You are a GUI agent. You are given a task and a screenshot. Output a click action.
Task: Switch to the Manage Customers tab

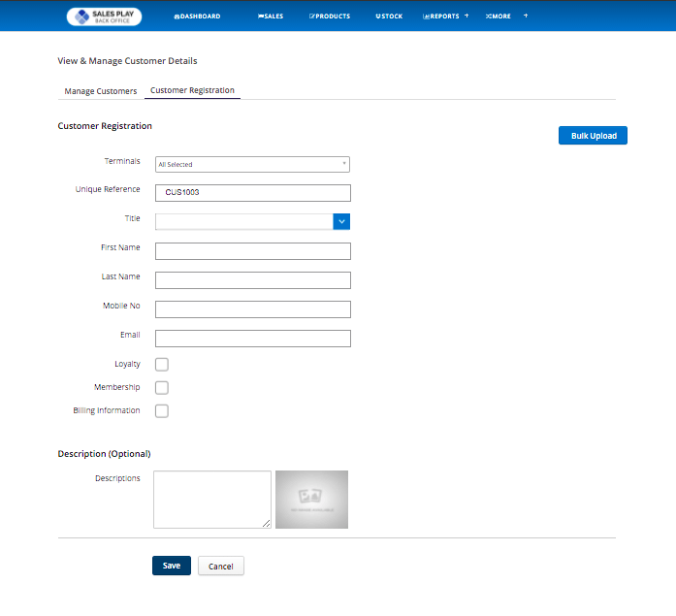coord(101,91)
